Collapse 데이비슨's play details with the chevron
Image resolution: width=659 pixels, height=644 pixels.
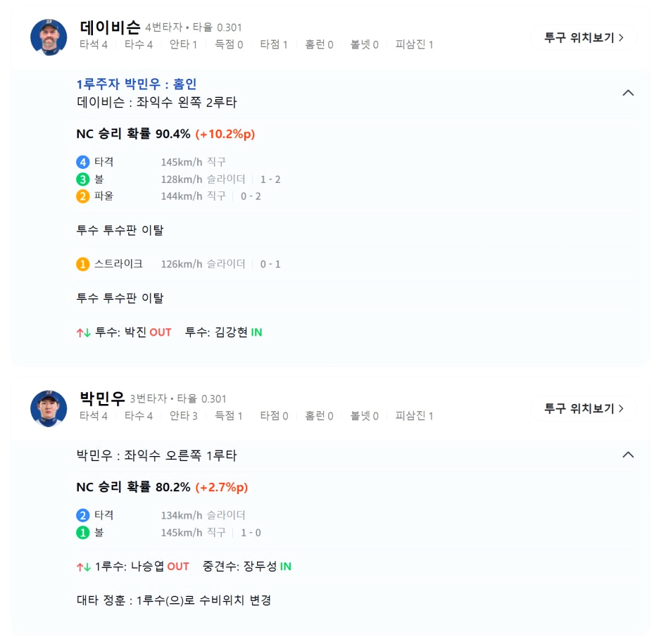[x=627, y=92]
